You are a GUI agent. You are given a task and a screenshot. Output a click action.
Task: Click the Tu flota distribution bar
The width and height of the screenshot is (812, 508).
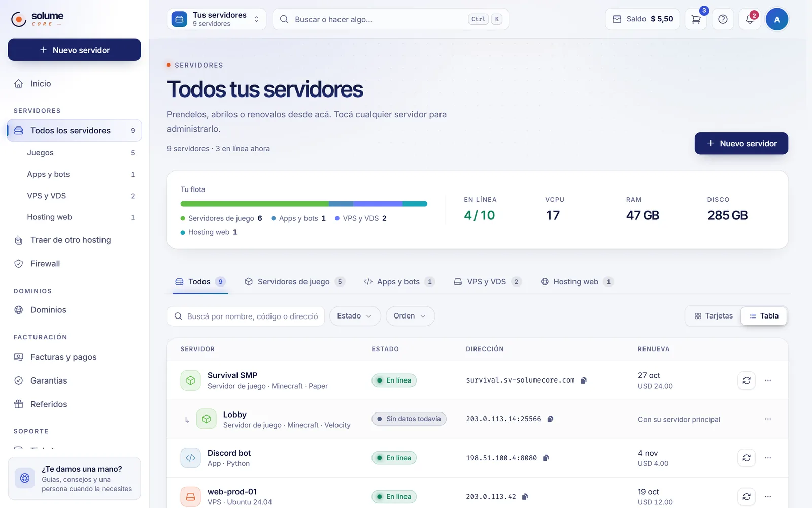coord(304,204)
